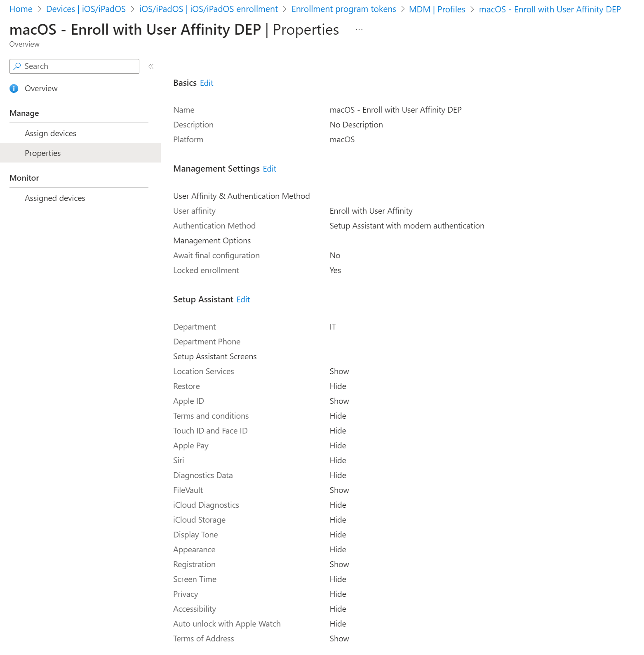Select the Properties sidebar item
Screen dimensions: 644x655
(x=42, y=153)
